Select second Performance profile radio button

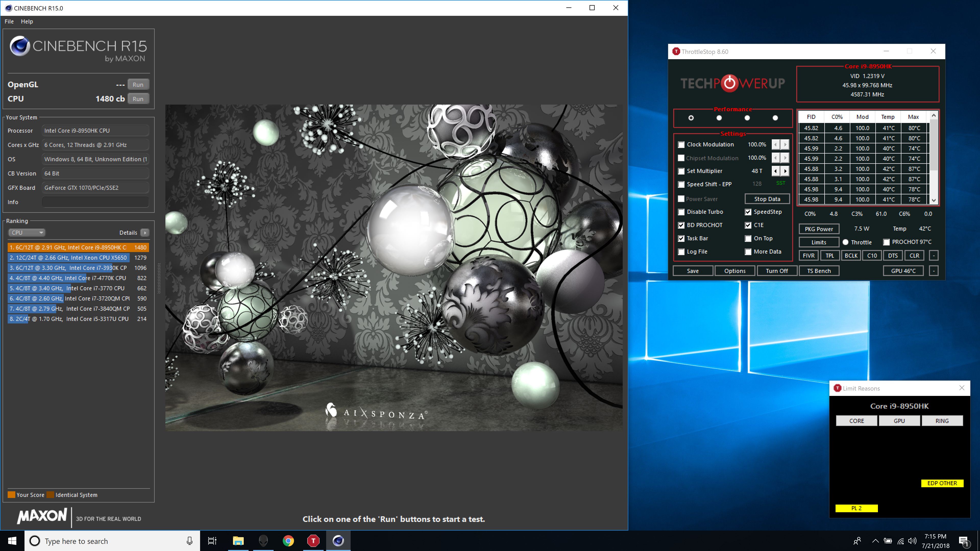tap(719, 118)
